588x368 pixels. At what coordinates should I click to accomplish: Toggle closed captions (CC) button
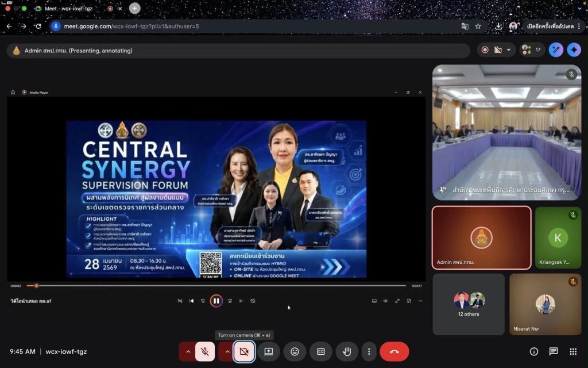click(320, 351)
